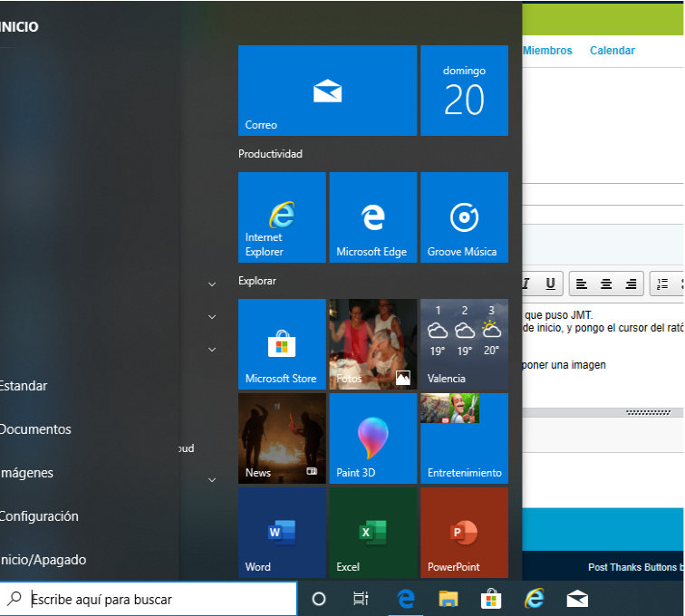
Task: Open Configuración from the Start sidebar
Action: coord(39,516)
